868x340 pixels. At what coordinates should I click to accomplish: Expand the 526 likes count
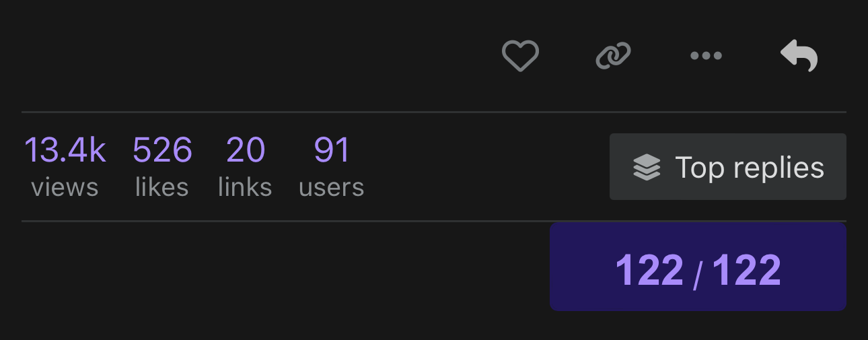[162, 150]
